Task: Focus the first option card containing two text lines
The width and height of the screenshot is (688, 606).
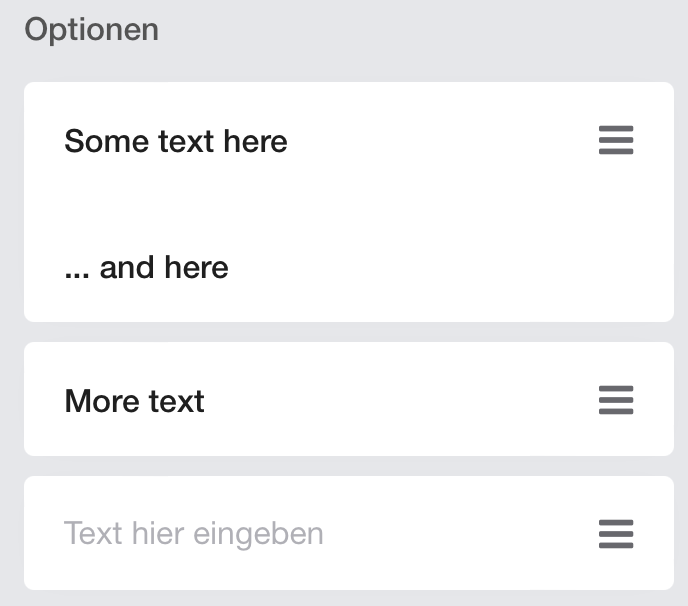Action: (349, 202)
